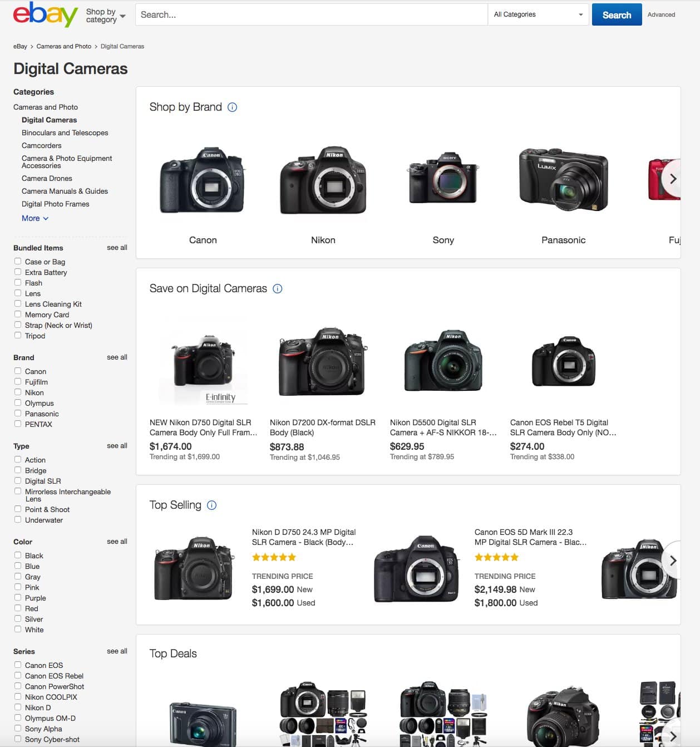700x747 pixels.
Task: Select Point & Shoot type checkbox
Action: pos(18,509)
